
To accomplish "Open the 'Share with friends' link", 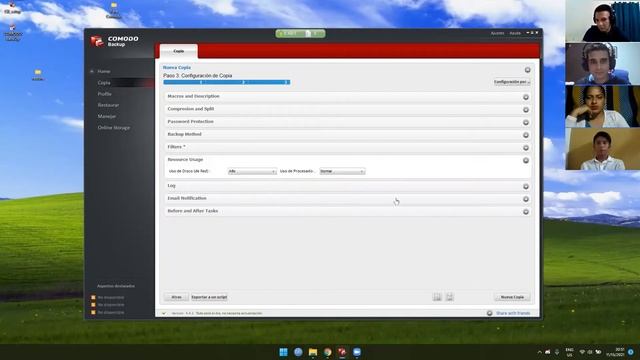I will pyautogui.click(x=513, y=313).
